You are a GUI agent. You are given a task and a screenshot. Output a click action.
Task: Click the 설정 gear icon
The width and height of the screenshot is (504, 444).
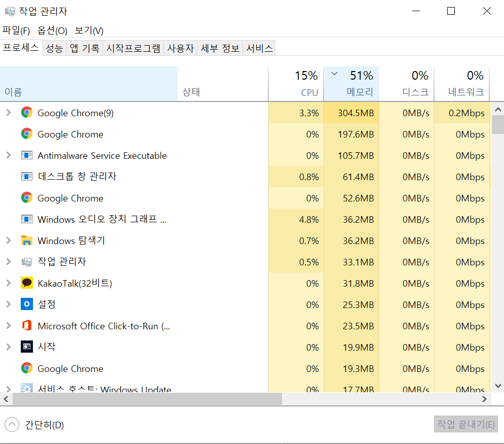coord(27,304)
